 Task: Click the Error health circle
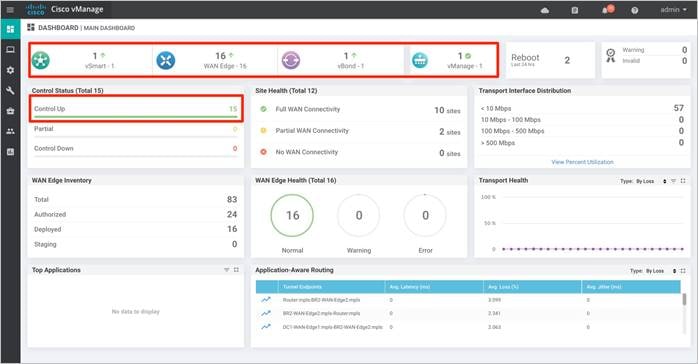coord(425,215)
